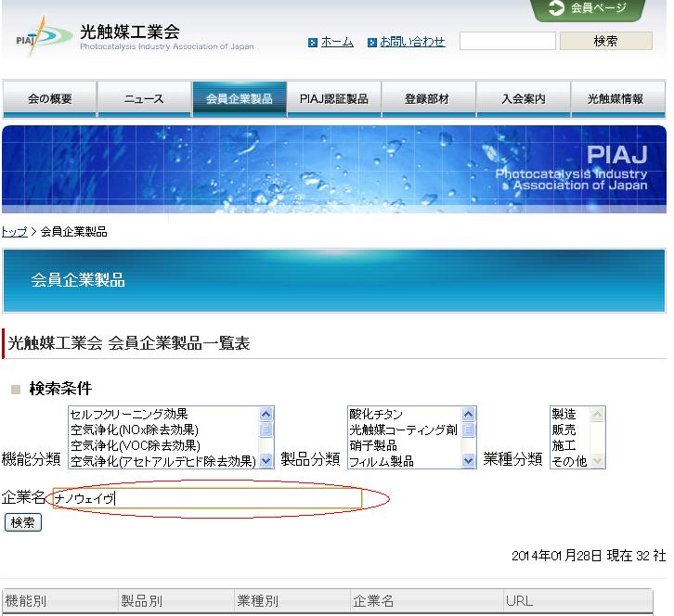Select 製造 in 業種分類 list

(x=564, y=415)
